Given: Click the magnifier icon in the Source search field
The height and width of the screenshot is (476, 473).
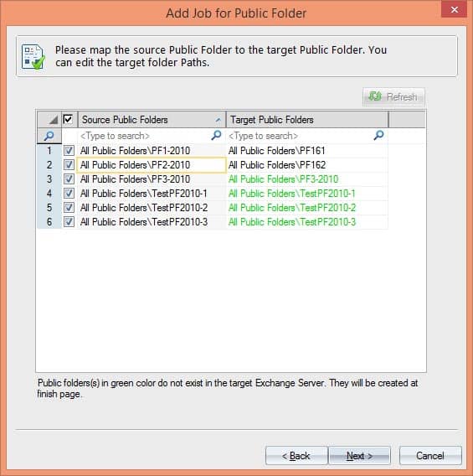Looking at the screenshot, I should [x=216, y=136].
